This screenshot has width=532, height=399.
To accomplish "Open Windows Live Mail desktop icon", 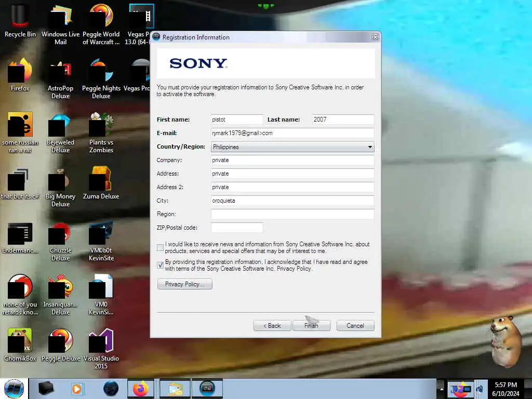I will click(x=60, y=24).
